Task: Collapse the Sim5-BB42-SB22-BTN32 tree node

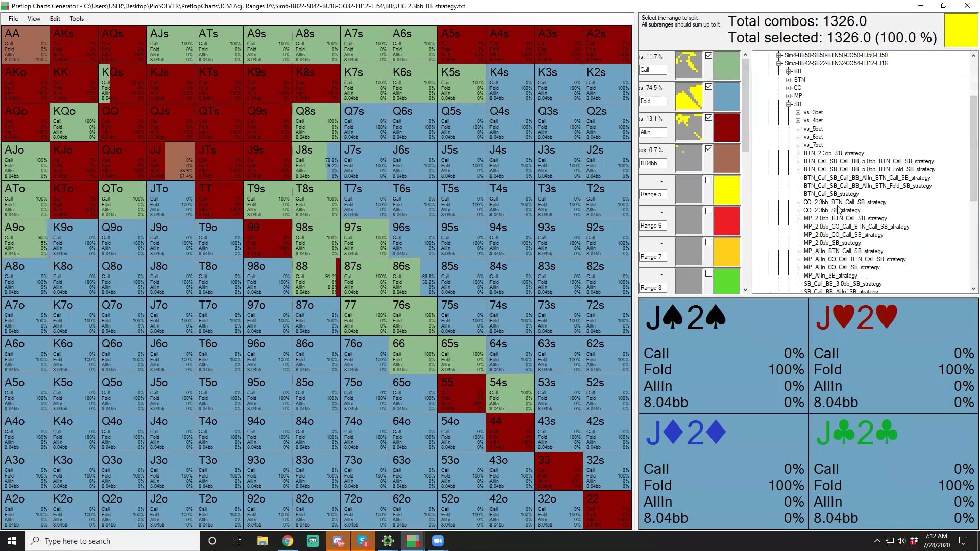Action: click(x=779, y=63)
